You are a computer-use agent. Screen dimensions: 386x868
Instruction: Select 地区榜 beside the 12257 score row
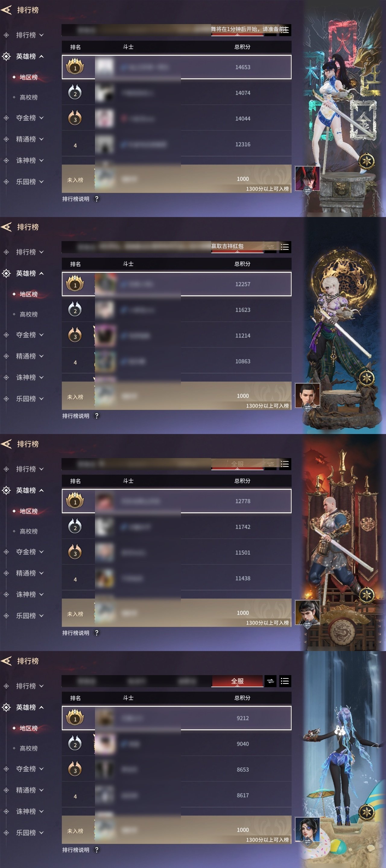[28, 294]
